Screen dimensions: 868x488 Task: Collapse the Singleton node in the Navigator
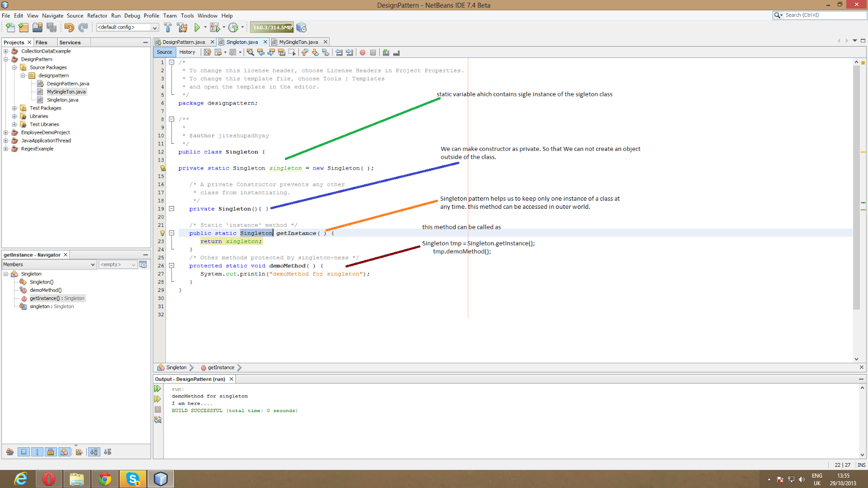(x=7, y=274)
